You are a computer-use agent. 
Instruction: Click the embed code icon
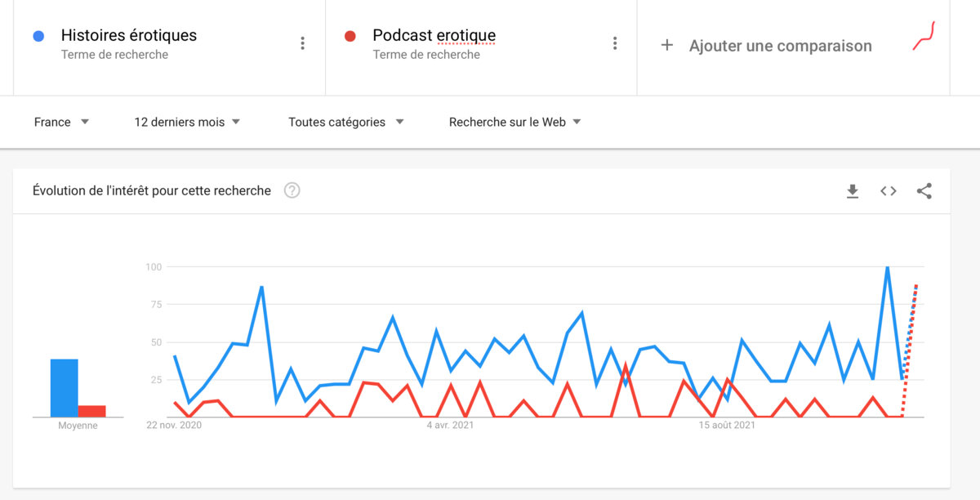point(889,191)
